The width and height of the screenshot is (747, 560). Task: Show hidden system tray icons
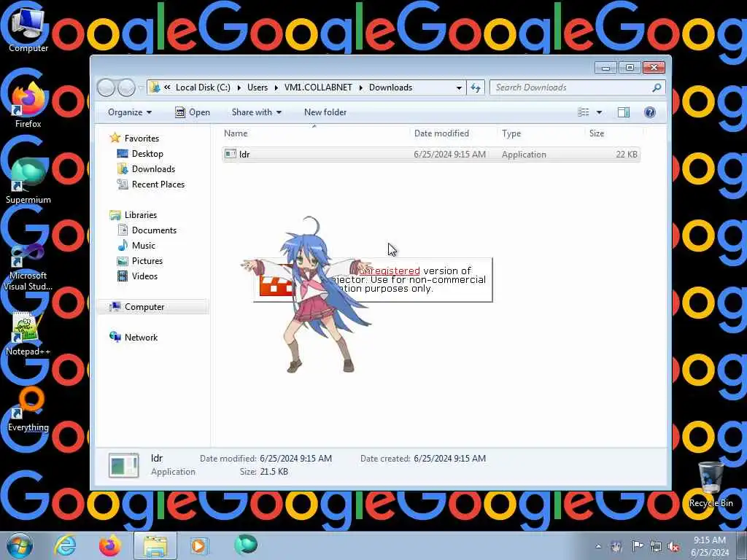click(x=598, y=546)
